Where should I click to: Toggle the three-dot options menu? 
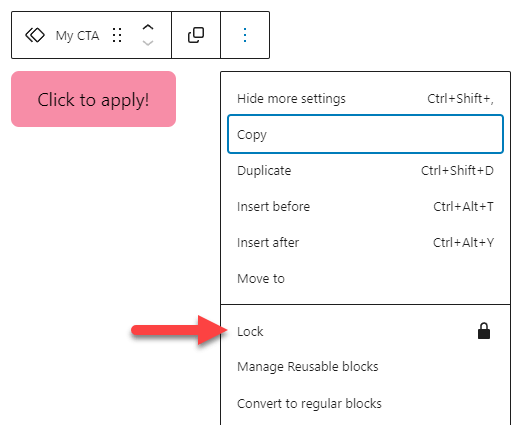(x=245, y=35)
